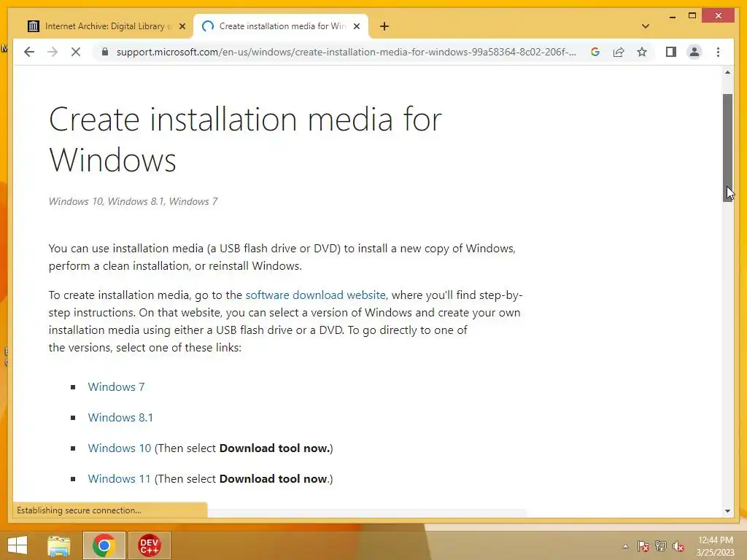Bookmark this page with star icon
Viewport: 747px width, 560px height.
[642, 52]
